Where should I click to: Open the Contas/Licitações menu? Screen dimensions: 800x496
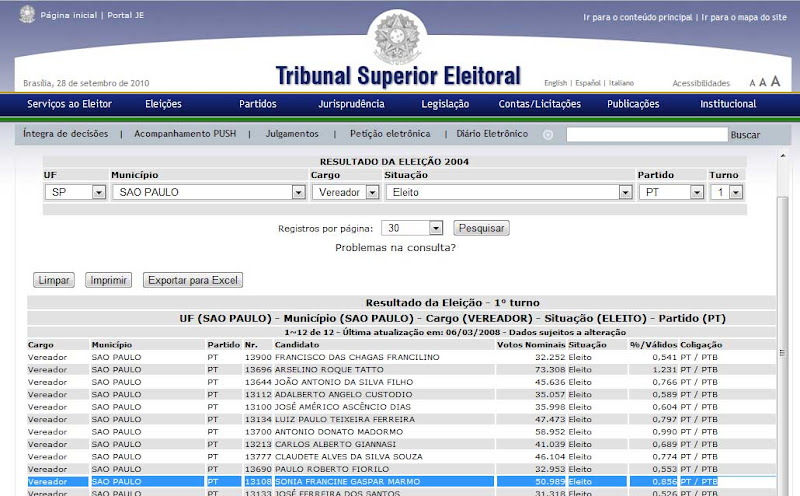(x=540, y=104)
